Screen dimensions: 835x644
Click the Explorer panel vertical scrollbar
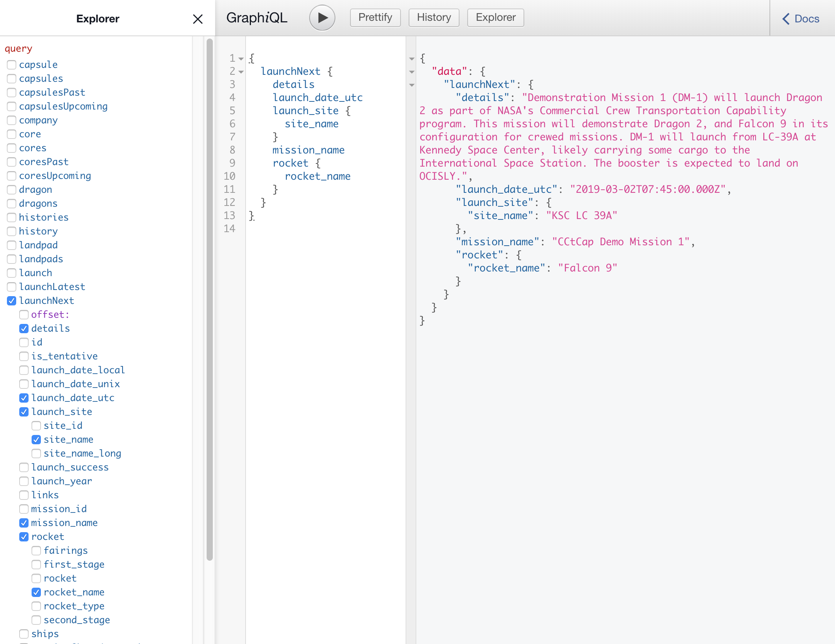[x=210, y=299]
